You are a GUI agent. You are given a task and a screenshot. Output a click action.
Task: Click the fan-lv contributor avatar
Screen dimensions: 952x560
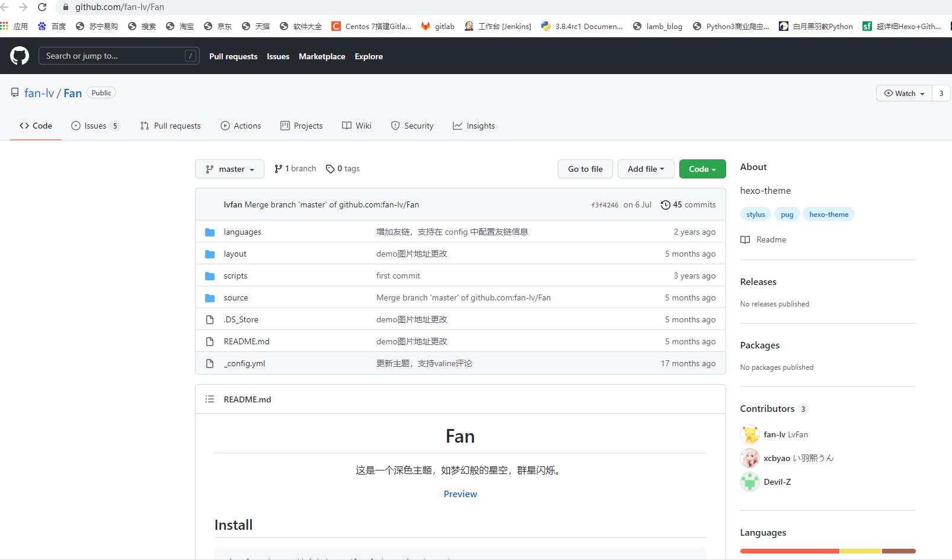(750, 434)
